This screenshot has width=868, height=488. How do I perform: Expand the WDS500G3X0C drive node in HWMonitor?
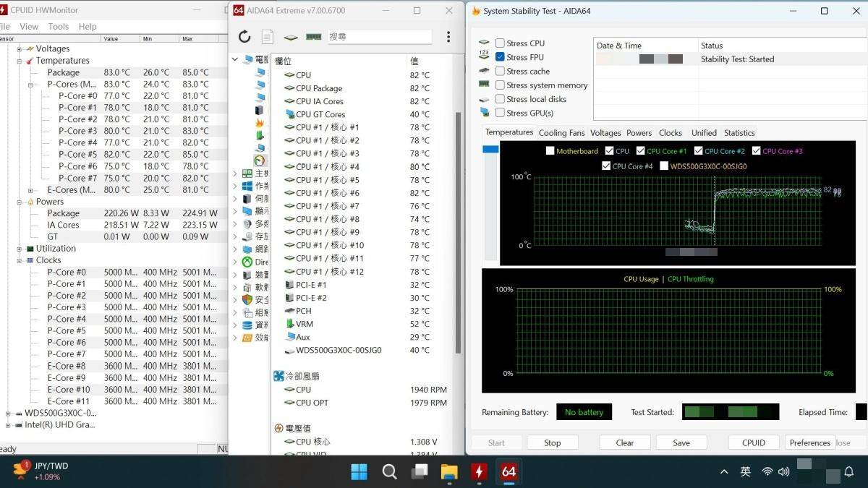[x=8, y=414]
